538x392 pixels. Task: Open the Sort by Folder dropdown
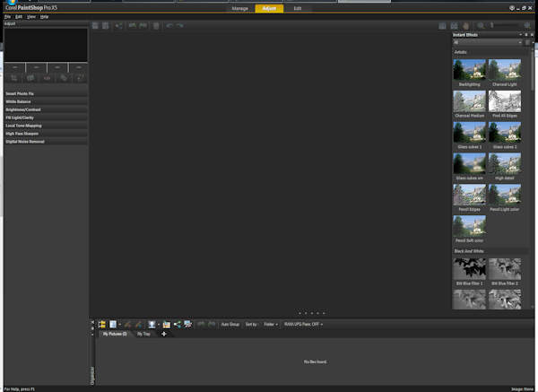point(270,324)
